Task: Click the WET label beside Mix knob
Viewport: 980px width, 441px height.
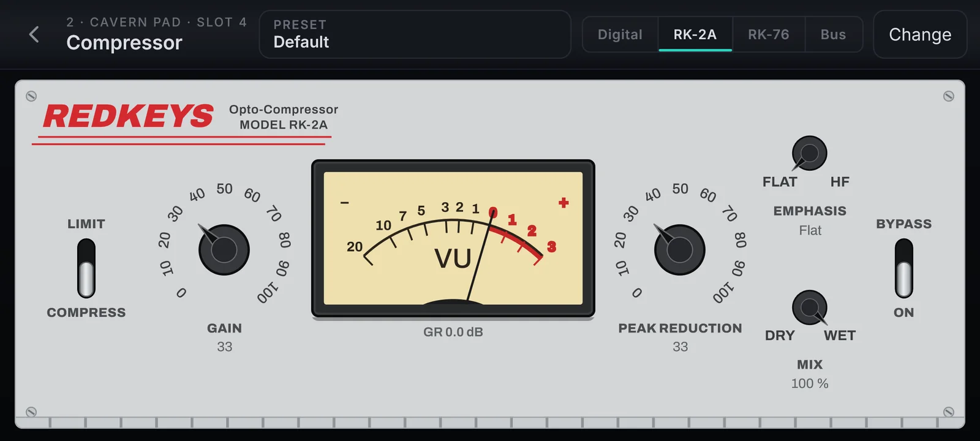Action: [840, 336]
